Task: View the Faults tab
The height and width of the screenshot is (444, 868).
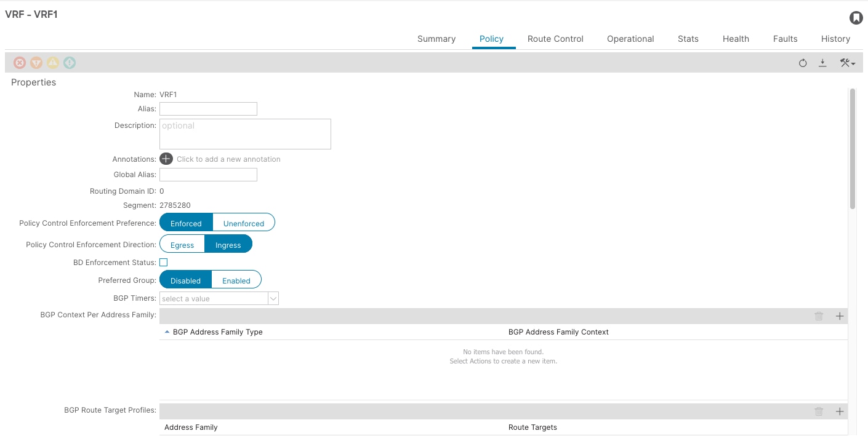Action: click(786, 39)
